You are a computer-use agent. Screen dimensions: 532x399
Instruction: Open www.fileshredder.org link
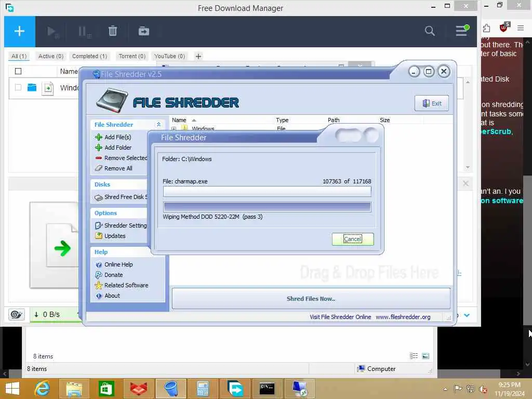pos(403,317)
